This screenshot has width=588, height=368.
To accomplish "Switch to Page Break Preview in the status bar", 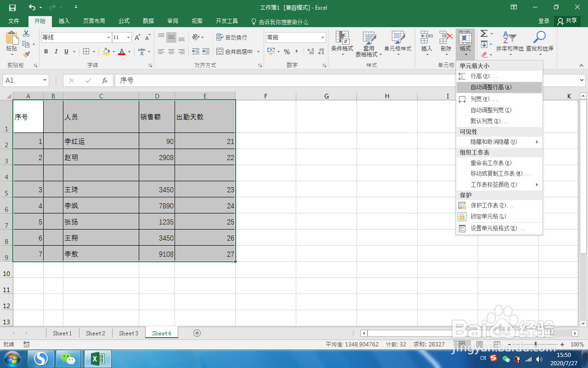I will 497,344.
